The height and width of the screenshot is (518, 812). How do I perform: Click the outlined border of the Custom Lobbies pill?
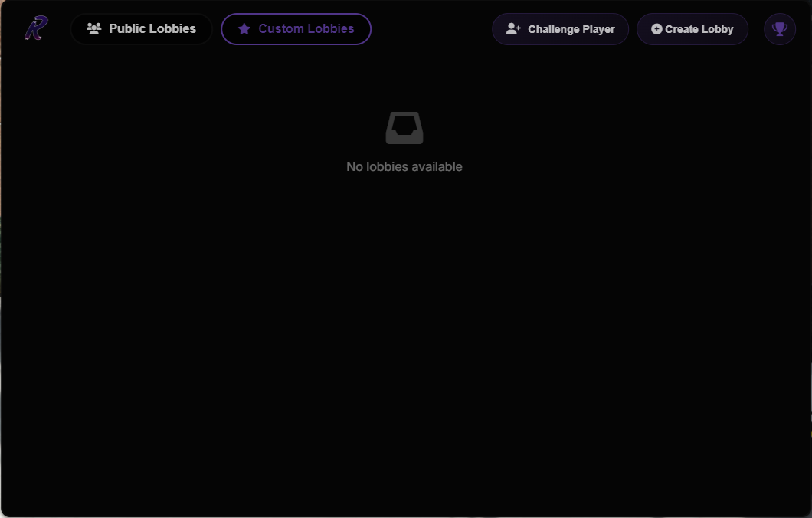click(296, 14)
